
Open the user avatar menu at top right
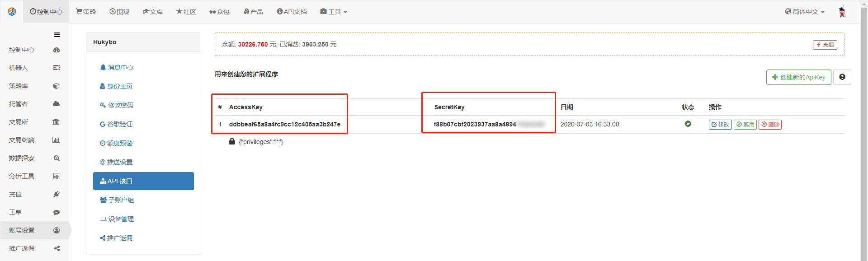pos(842,12)
